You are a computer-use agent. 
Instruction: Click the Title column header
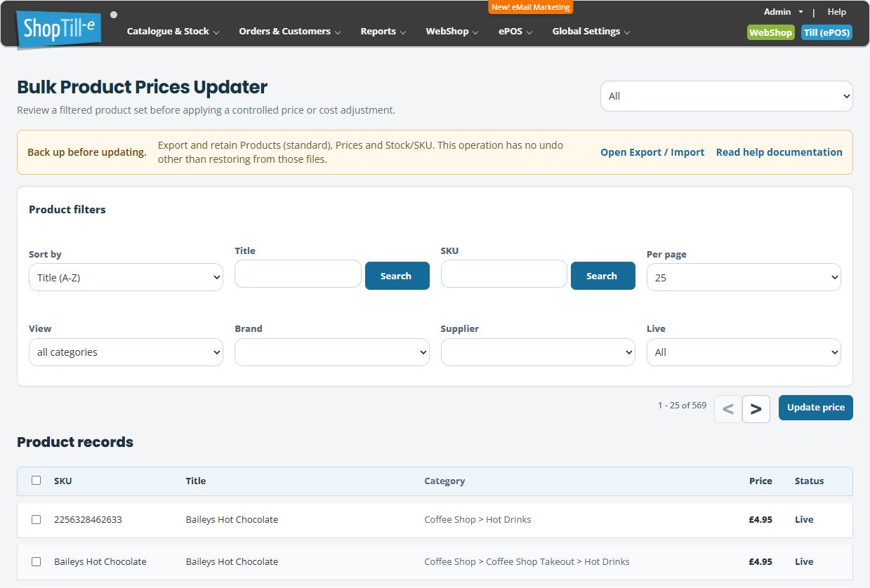196,481
